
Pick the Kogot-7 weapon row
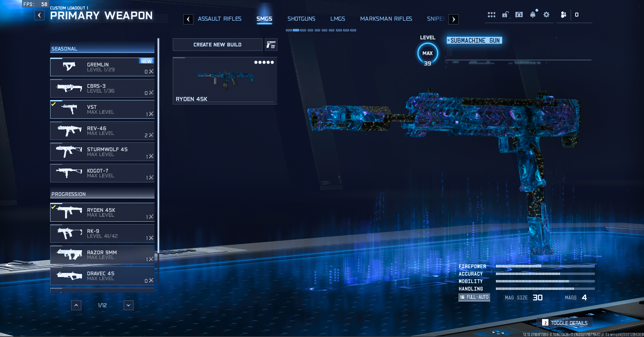click(x=102, y=173)
